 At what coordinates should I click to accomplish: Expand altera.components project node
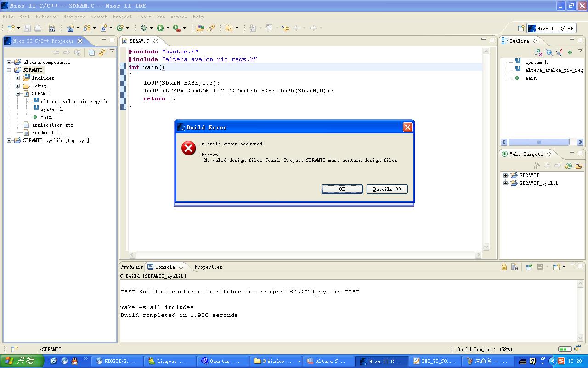click(x=9, y=62)
